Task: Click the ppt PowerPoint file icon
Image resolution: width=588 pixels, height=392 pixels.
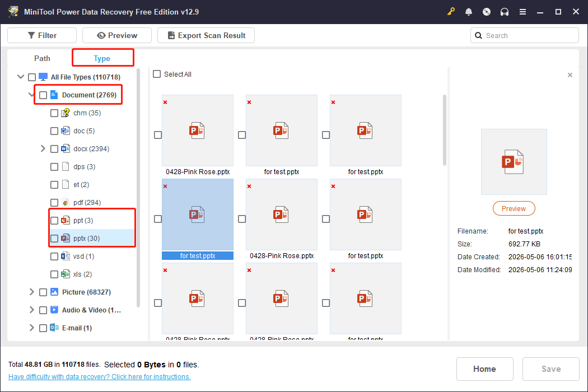Action: (66, 220)
